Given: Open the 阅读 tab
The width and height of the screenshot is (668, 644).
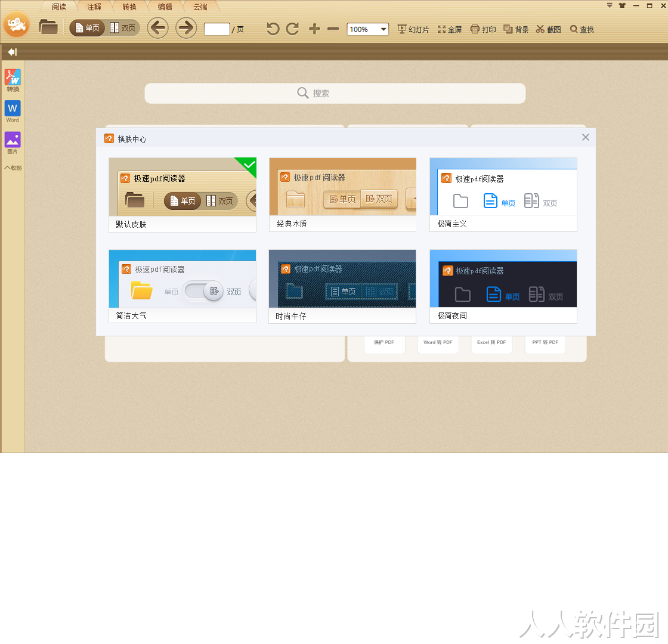Looking at the screenshot, I should 59,7.
